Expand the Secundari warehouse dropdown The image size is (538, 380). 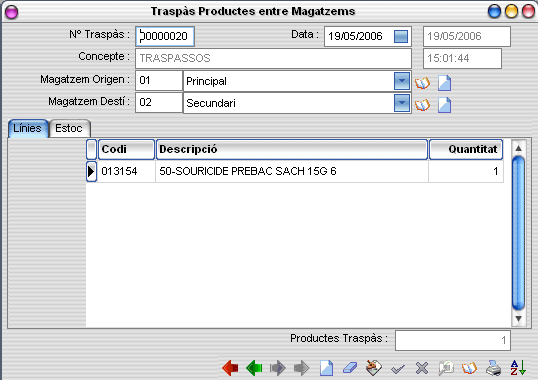click(401, 103)
